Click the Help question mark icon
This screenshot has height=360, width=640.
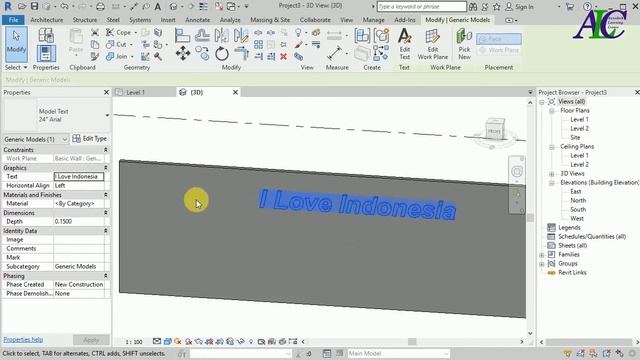587,6
